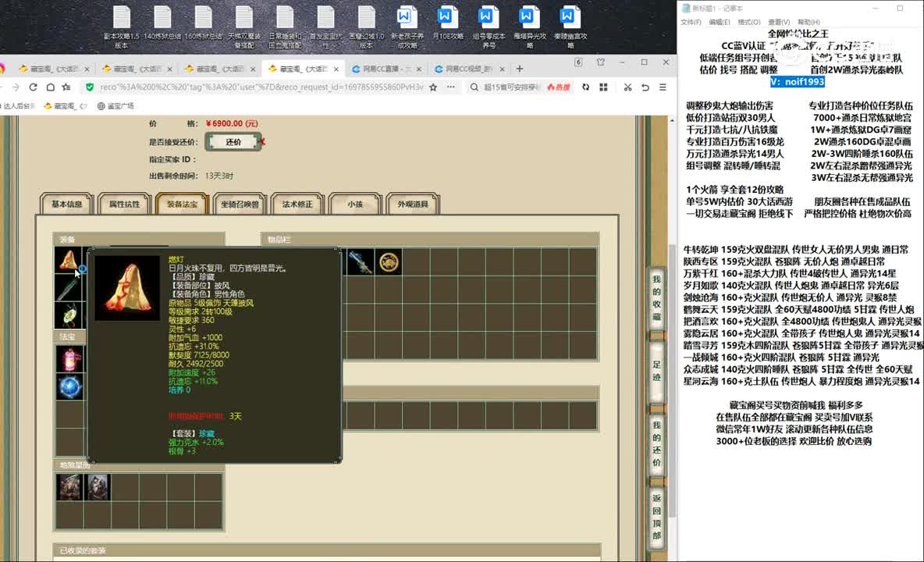Open desktop file 首发宝宝抗性
This screenshot has width=924, height=562.
(325, 27)
